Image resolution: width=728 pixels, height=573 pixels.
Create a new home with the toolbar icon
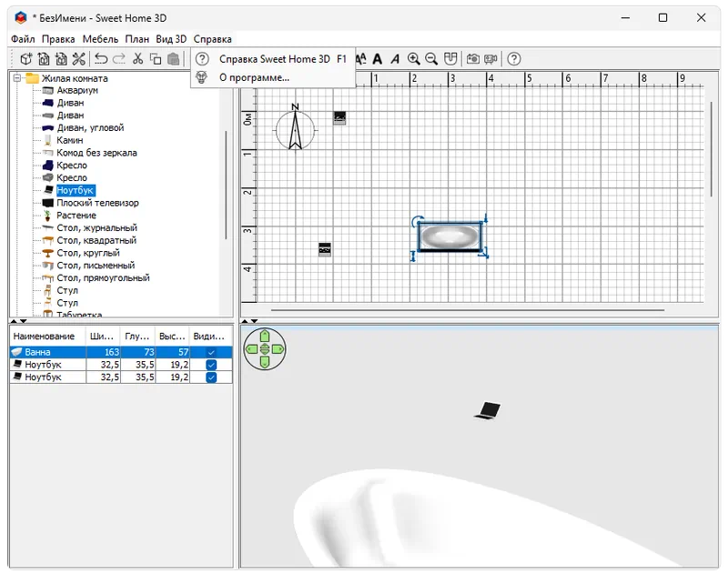26,59
